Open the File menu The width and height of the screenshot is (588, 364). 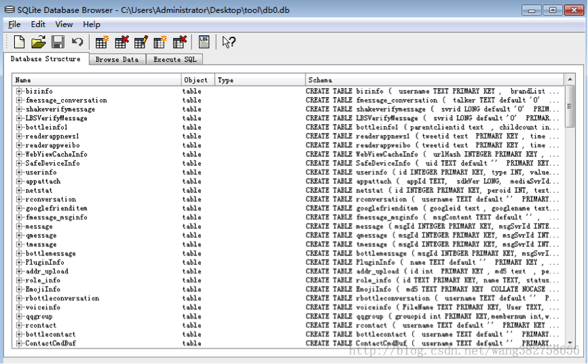point(14,24)
